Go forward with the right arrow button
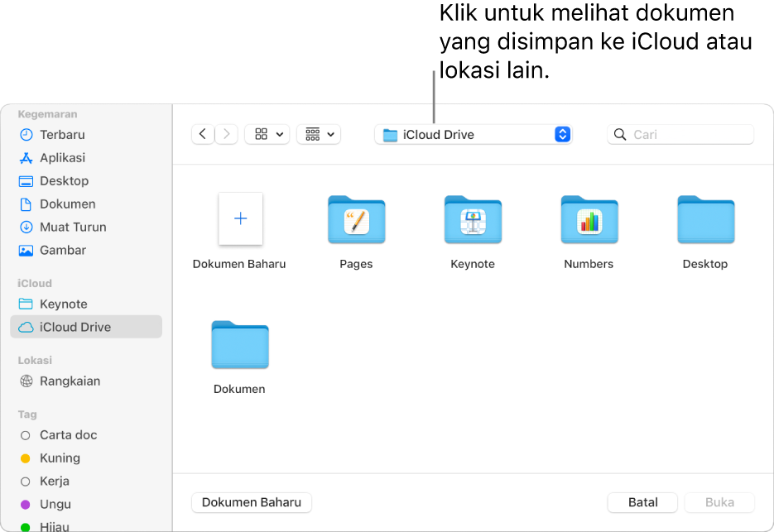This screenshot has height=532, width=774. tap(227, 134)
